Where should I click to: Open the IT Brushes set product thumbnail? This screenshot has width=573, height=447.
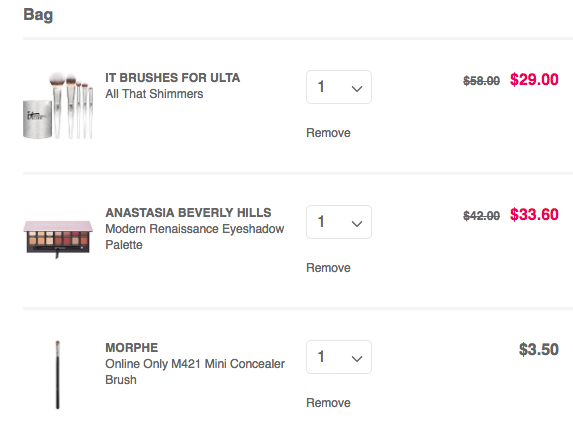58,105
